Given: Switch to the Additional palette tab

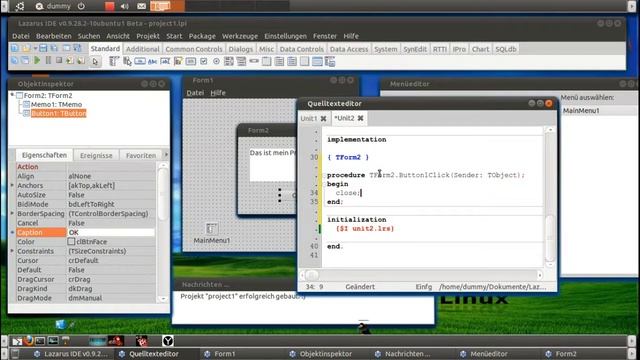Looking at the screenshot, I should coord(142,49).
